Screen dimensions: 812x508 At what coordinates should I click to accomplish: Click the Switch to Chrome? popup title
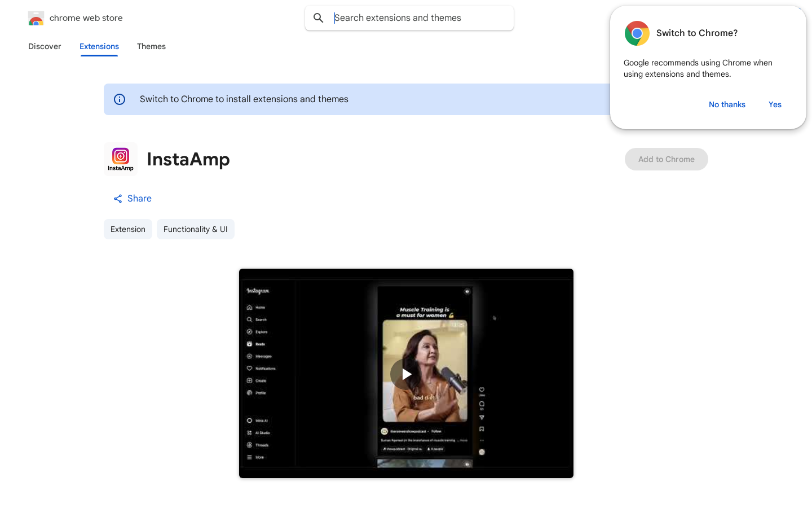(x=697, y=33)
